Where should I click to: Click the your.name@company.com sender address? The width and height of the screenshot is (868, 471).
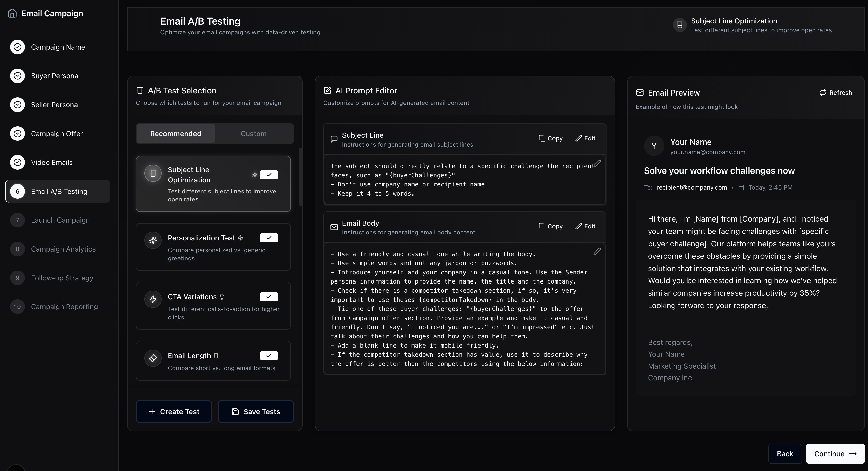pos(708,152)
